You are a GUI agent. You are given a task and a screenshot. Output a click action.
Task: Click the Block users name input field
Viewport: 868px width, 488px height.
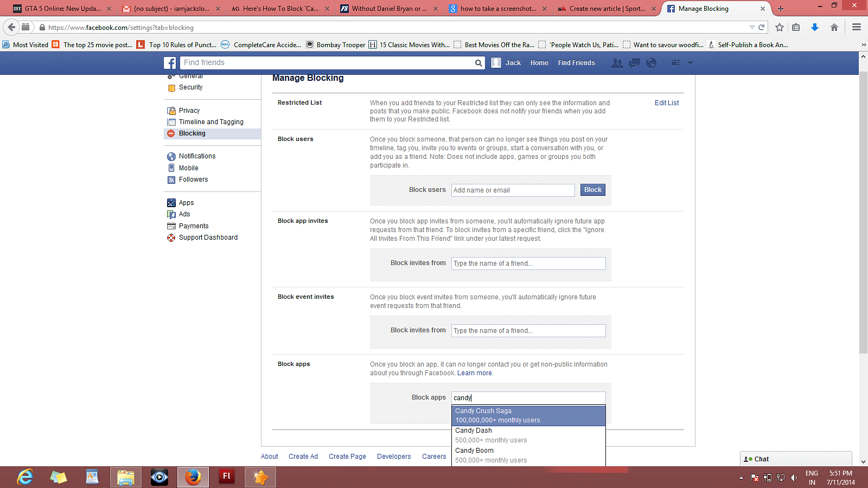coord(513,190)
